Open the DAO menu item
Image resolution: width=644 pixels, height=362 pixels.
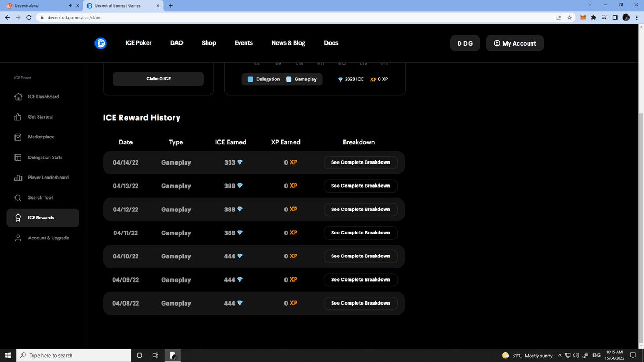[177, 43]
